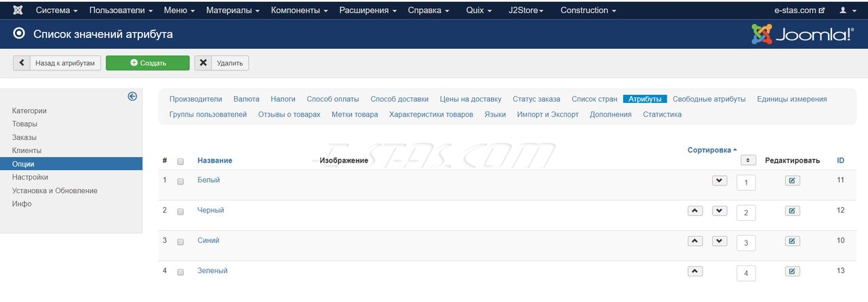The image size is (868, 302).
Task: Switch to the Статистика tab
Action: (x=663, y=114)
